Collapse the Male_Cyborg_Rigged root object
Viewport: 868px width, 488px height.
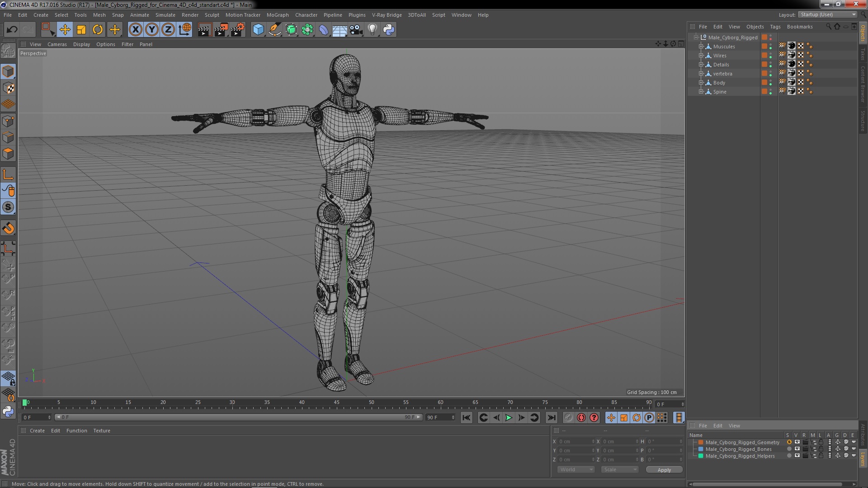point(696,38)
